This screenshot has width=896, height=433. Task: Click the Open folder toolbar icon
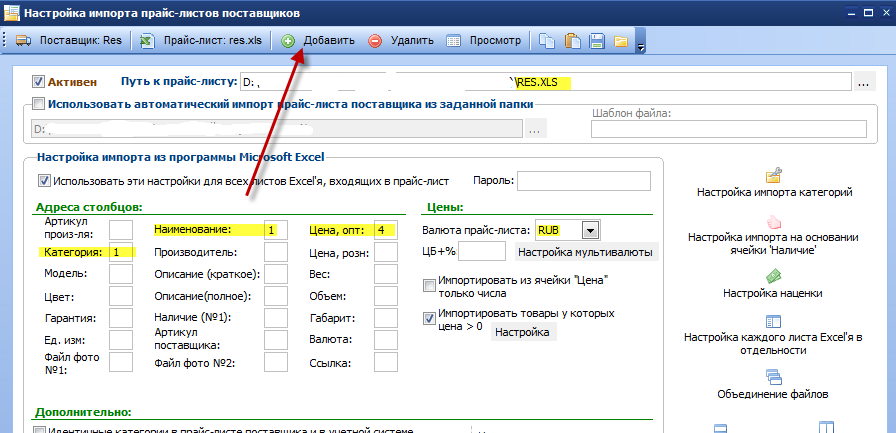click(x=621, y=41)
